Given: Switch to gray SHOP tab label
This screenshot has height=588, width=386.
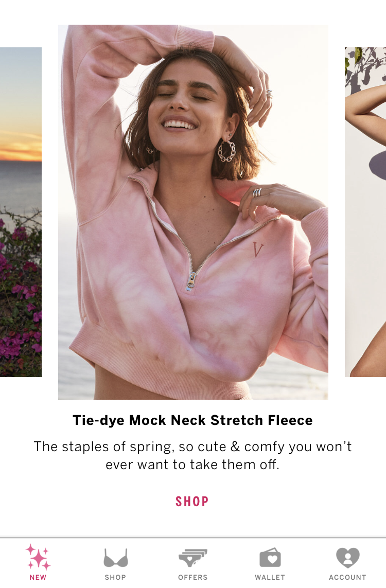Looking at the screenshot, I should click(115, 577).
